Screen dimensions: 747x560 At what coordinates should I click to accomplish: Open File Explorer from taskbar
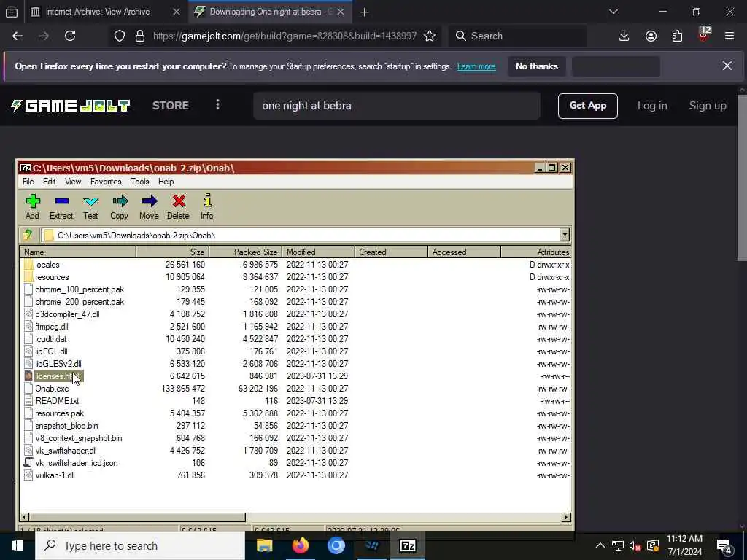pyautogui.click(x=264, y=545)
